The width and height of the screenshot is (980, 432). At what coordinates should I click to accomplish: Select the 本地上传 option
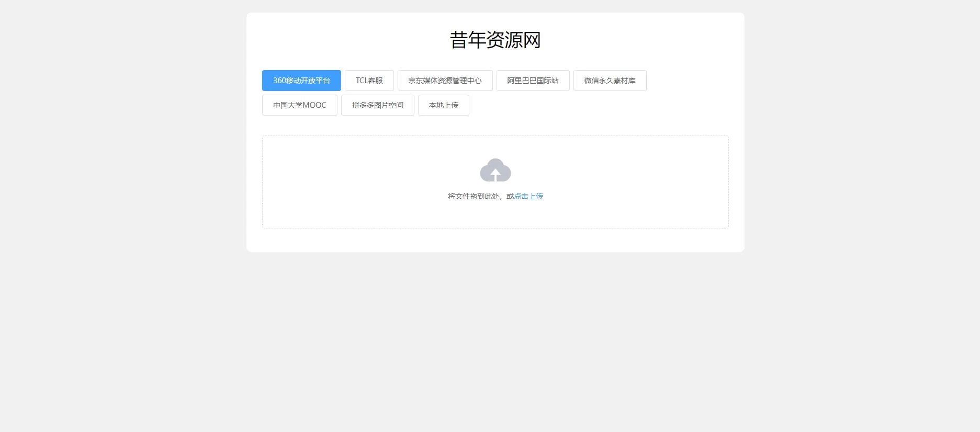point(444,105)
